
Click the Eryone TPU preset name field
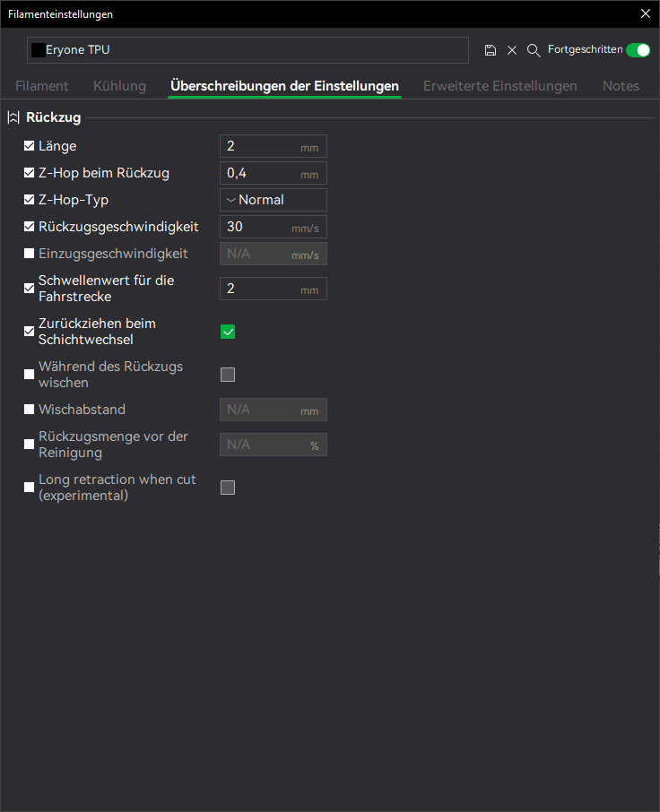(x=251, y=50)
